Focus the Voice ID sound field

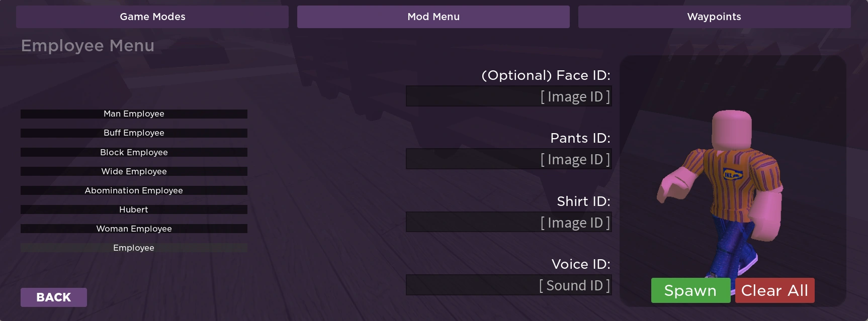click(x=508, y=285)
